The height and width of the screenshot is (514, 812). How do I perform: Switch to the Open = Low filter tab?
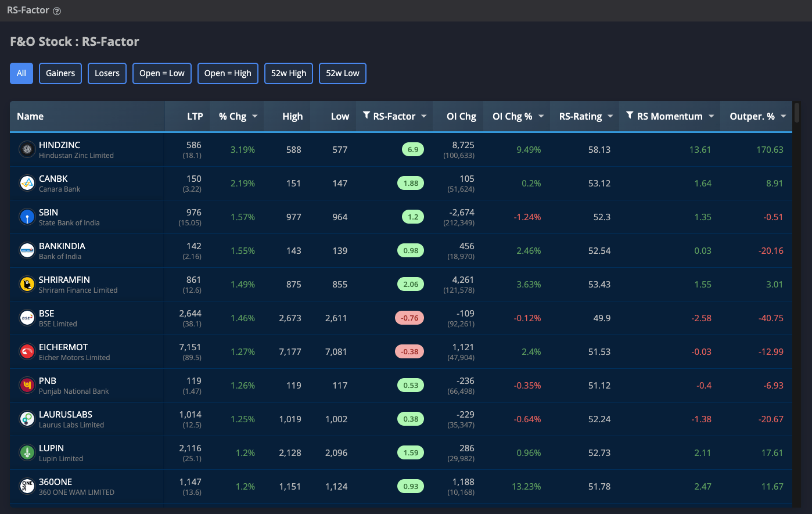coord(162,73)
